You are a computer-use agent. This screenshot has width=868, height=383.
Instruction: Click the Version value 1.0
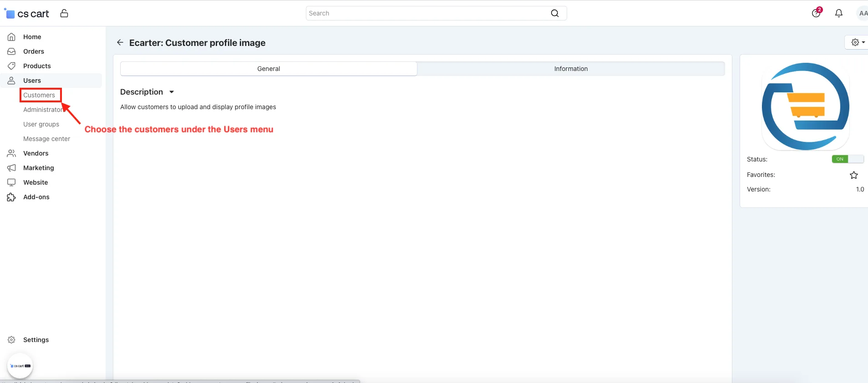(x=860, y=189)
